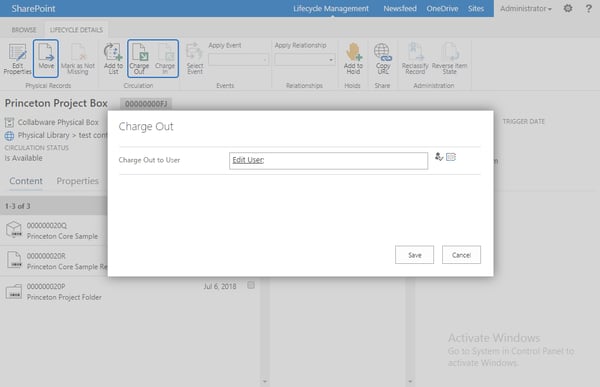Switch to the LIFECYCLE DETAILS ribbon tab

coord(76,29)
